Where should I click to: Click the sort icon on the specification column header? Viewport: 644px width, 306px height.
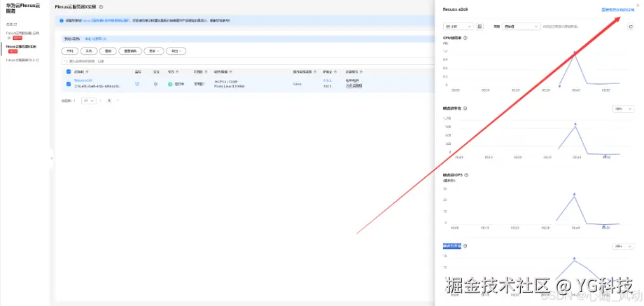(231, 72)
